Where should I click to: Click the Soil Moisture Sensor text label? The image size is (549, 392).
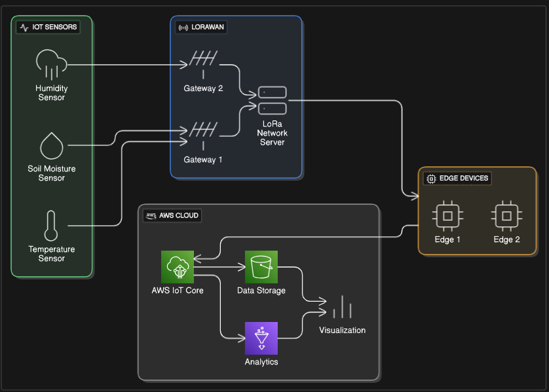(x=52, y=173)
